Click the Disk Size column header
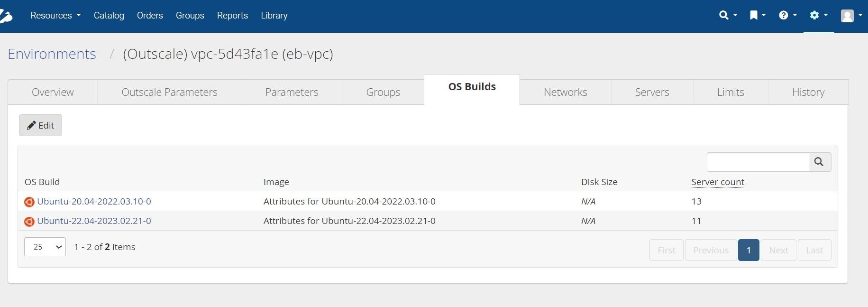The width and height of the screenshot is (868, 307). click(599, 182)
